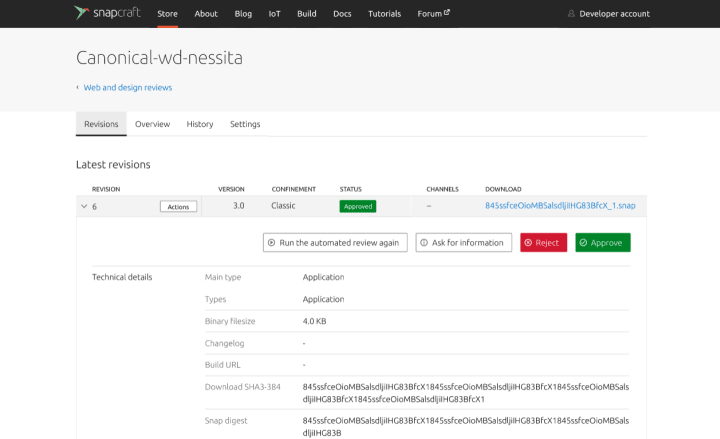Image resolution: width=720 pixels, height=439 pixels.
Task: Download the 845ssfceOioMBSalsdljilHG83BfcX_1.snap file
Action: [x=560, y=206]
